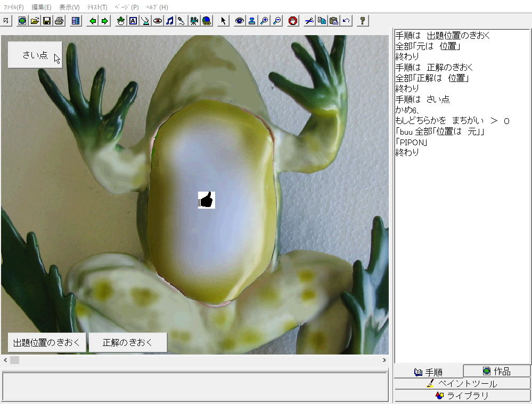
Task: Click the horizontal scrollbar right arrow
Action: 384,360
